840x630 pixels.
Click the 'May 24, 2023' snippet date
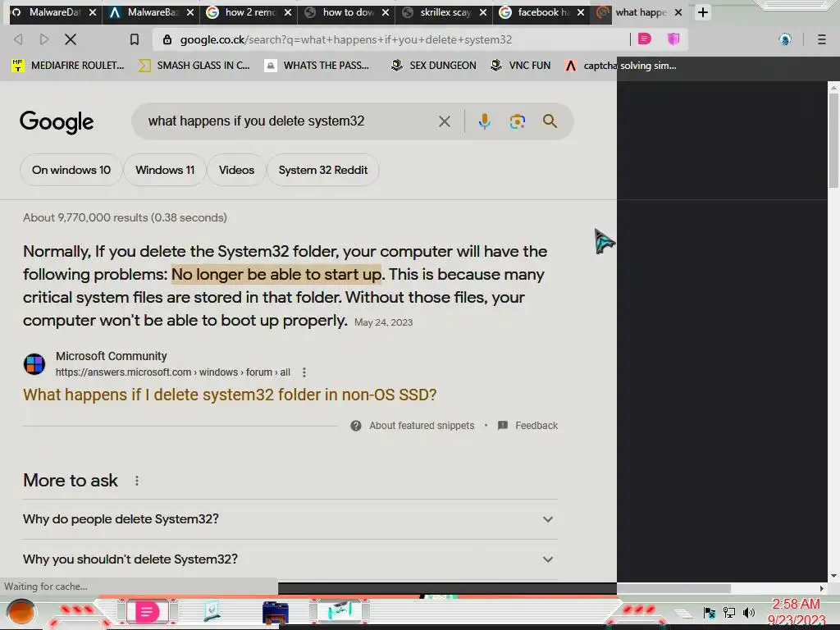click(384, 322)
